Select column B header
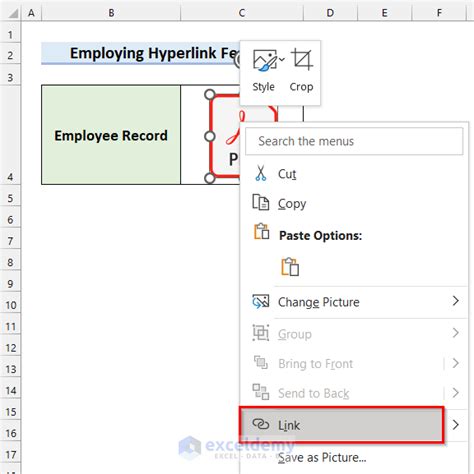 click(x=111, y=13)
